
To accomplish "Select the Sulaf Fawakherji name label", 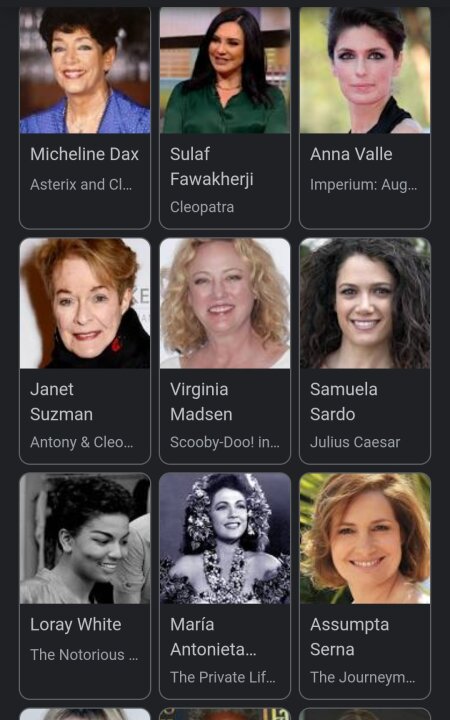I will (212, 167).
